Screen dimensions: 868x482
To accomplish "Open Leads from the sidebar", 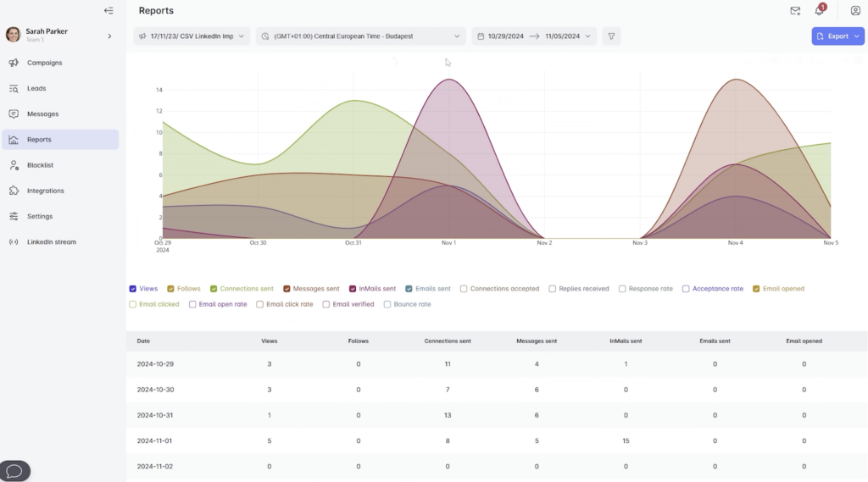I will click(x=36, y=88).
